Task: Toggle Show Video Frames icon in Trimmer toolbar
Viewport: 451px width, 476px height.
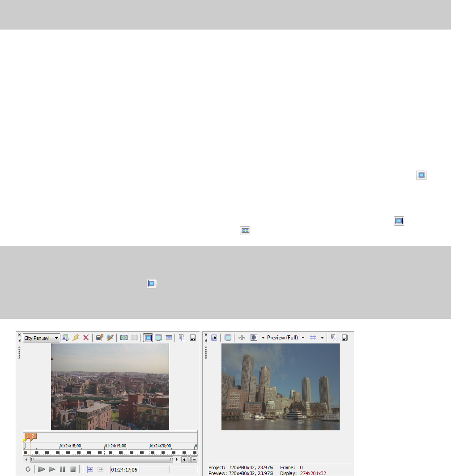Action: click(x=169, y=338)
